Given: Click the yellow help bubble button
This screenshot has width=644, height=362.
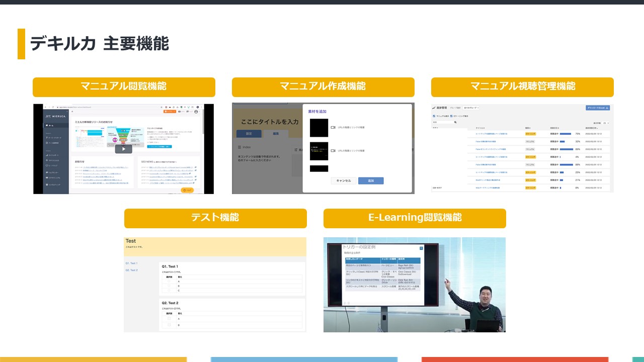Looking at the screenshot, I should point(187,191).
